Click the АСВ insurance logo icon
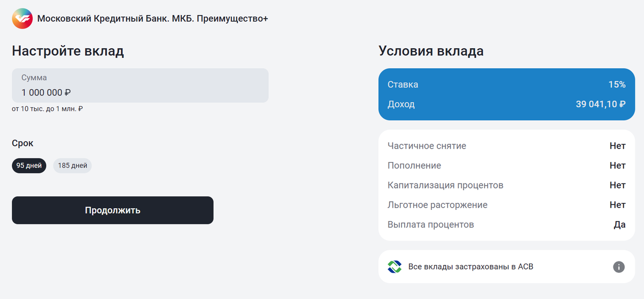This screenshot has width=644, height=299. tap(394, 267)
